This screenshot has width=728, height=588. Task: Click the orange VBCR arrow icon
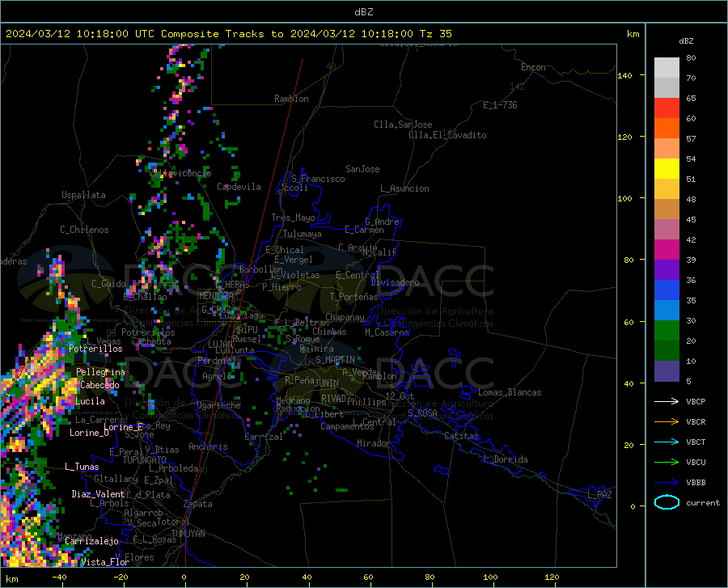667,422
